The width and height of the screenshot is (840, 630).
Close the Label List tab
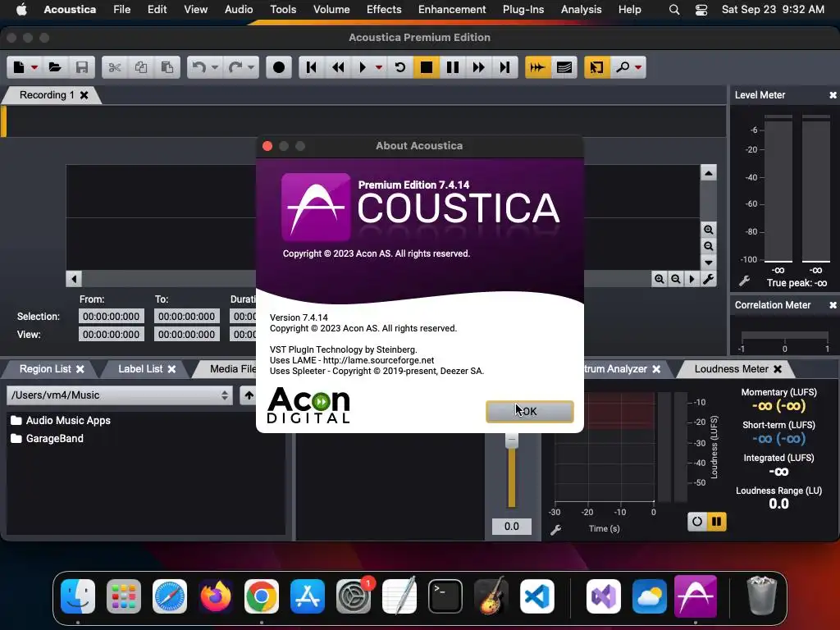pyautogui.click(x=171, y=369)
